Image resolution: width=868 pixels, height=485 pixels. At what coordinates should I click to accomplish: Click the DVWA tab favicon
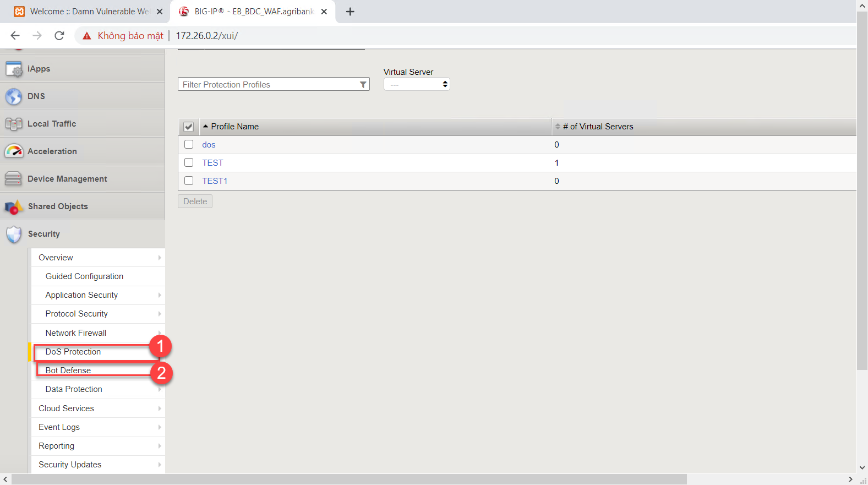click(x=19, y=12)
